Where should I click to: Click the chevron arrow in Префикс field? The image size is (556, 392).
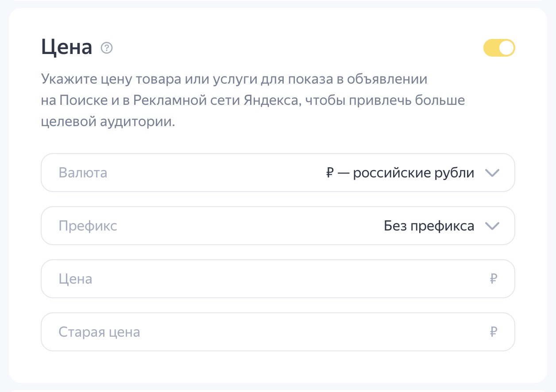click(492, 226)
